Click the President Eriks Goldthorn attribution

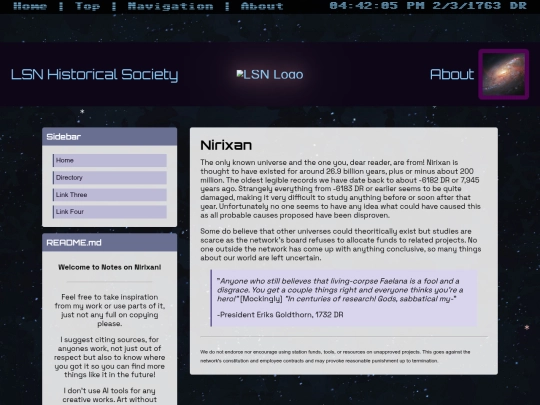click(280, 314)
